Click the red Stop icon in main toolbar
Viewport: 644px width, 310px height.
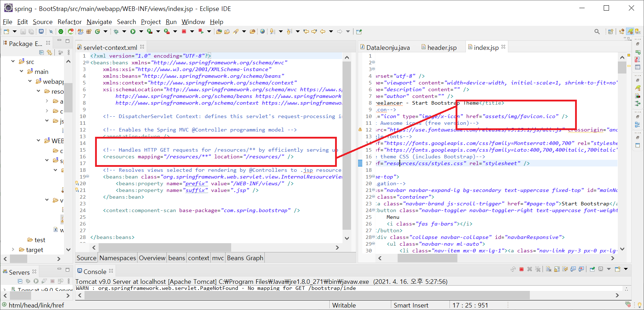point(184,31)
